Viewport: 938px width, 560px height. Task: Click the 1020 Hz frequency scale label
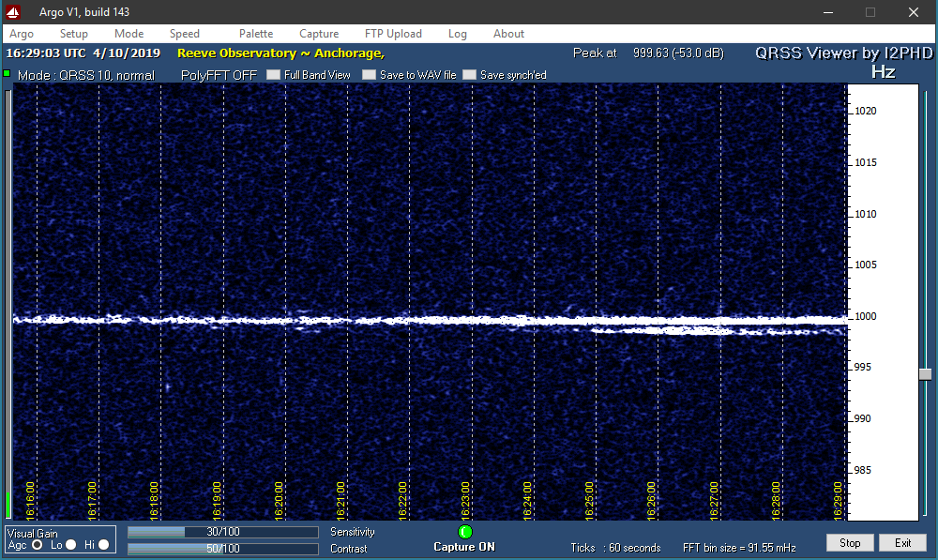tap(865, 112)
